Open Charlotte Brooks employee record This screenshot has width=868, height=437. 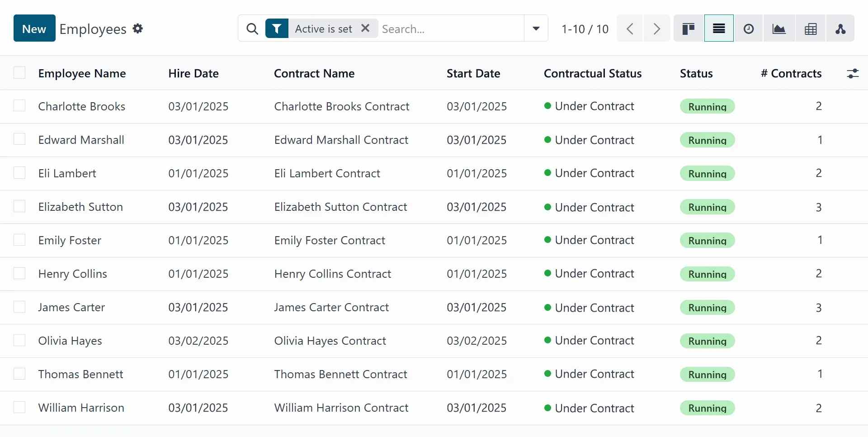82,106
